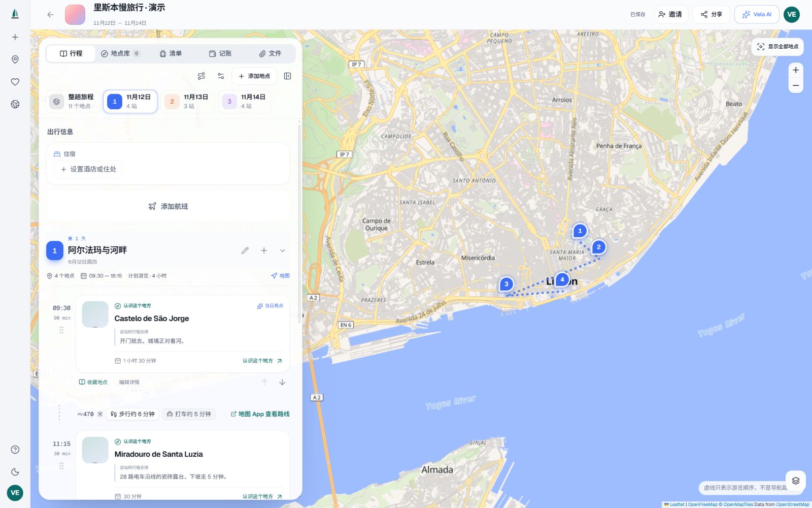The height and width of the screenshot is (508, 812).
Task: Click the plus icon next to 阿尔法玛与河畔
Action: click(264, 250)
